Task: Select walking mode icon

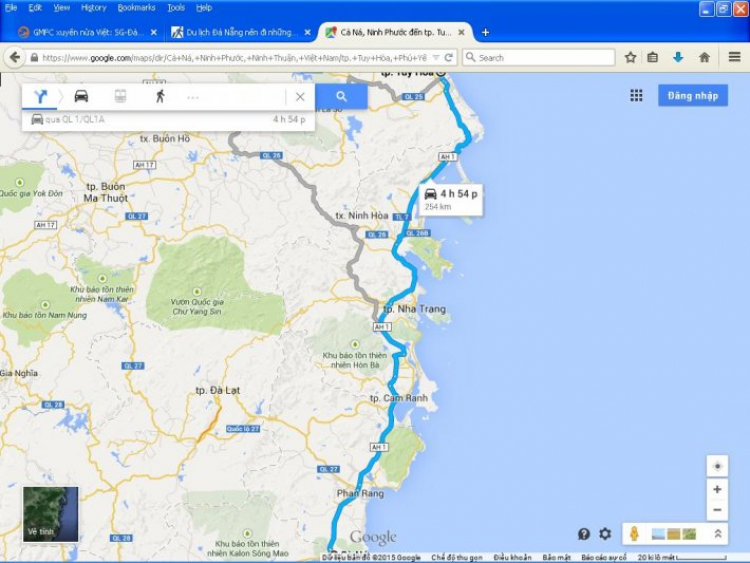Action: point(160,97)
